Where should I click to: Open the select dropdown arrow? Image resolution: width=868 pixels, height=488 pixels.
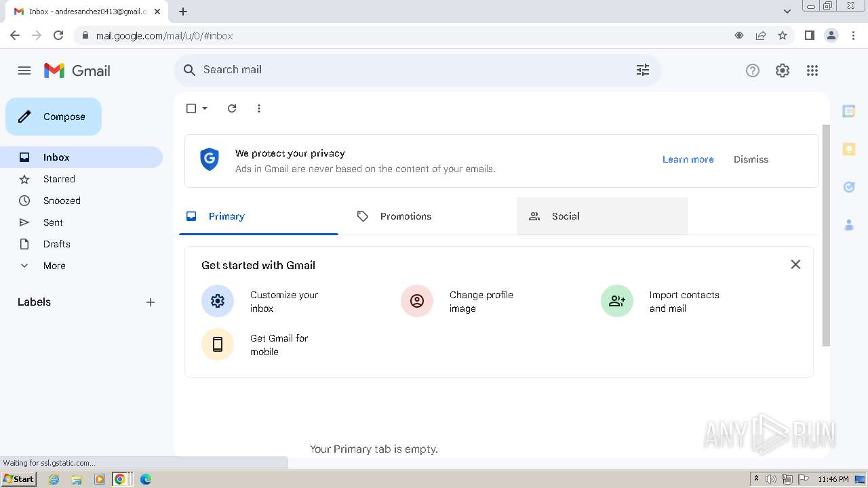[205, 108]
